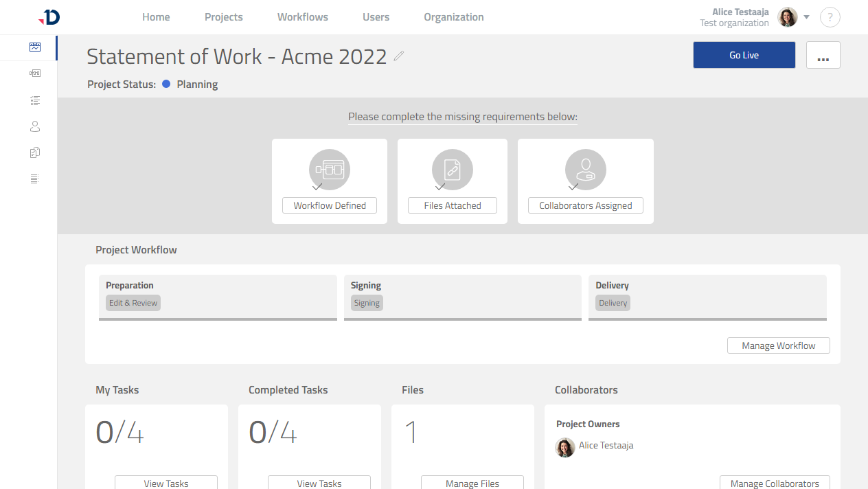Click the Files Attached document icon
The height and width of the screenshot is (489, 868).
(x=452, y=169)
